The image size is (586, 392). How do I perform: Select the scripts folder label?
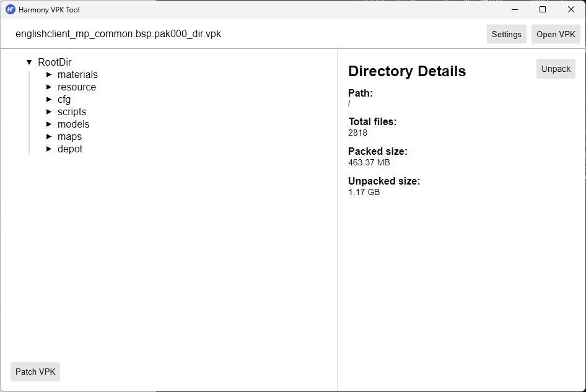pos(72,112)
